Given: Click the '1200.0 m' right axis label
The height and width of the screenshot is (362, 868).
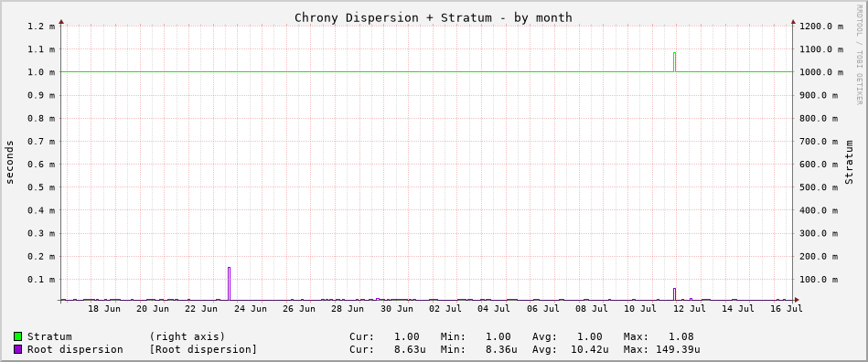Looking at the screenshot, I should tap(821, 26).
